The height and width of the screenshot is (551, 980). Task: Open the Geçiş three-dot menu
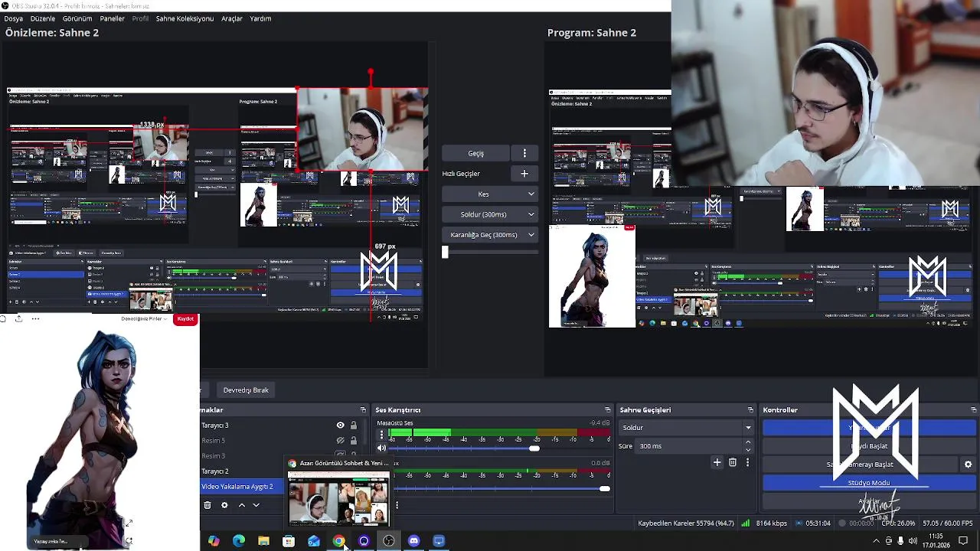[524, 153]
